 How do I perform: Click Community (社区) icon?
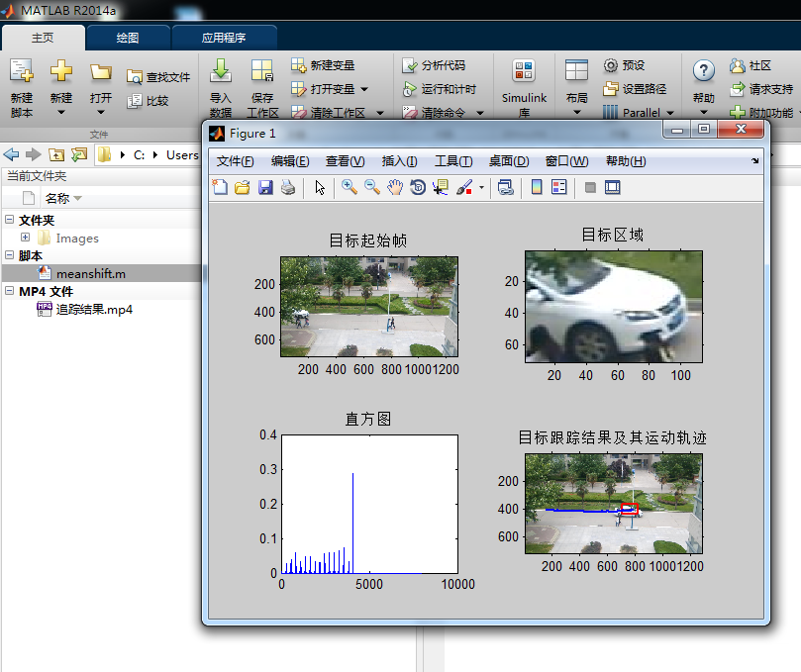738,65
